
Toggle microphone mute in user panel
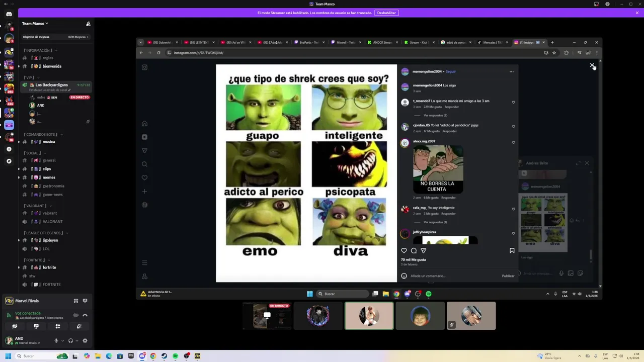coord(56,340)
